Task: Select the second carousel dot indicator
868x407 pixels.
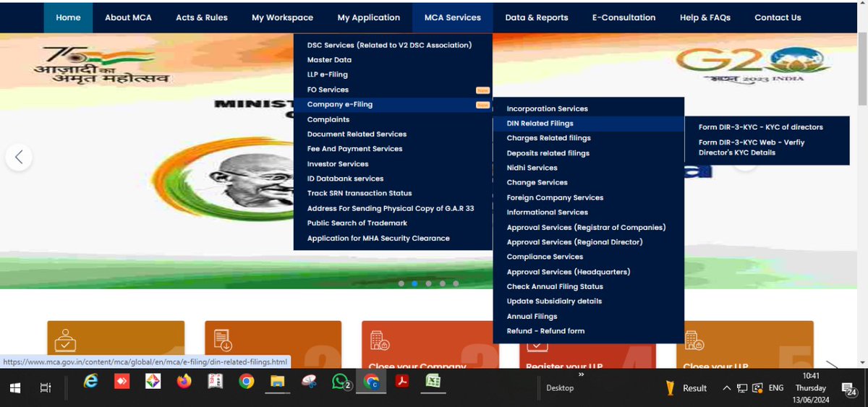Action: coord(414,283)
